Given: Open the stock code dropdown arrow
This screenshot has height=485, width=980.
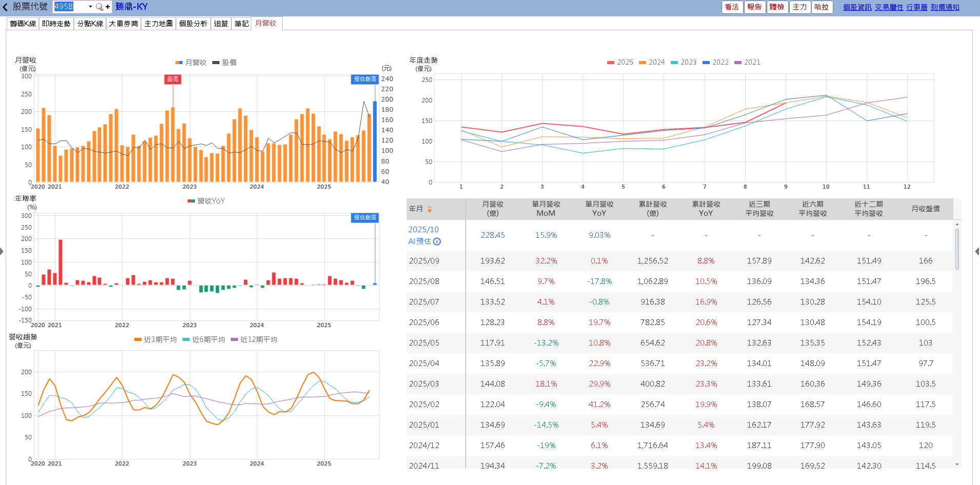Looking at the screenshot, I should coord(90,7).
